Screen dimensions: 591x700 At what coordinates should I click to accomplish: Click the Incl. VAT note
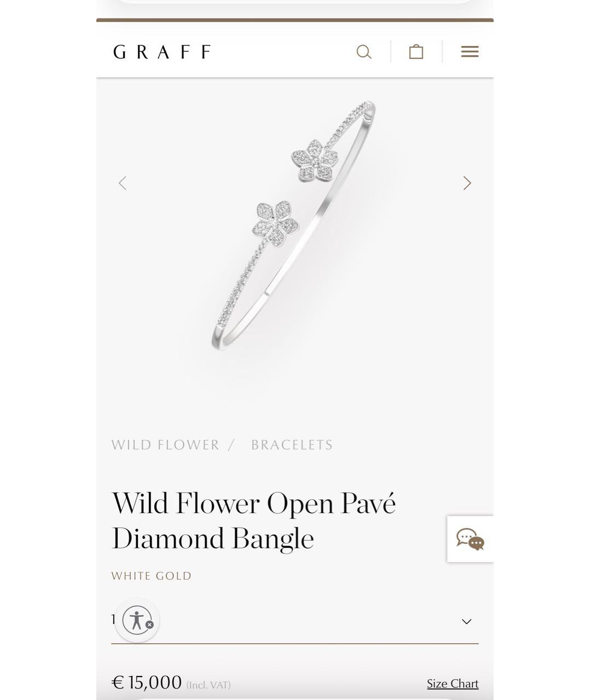[x=208, y=685]
